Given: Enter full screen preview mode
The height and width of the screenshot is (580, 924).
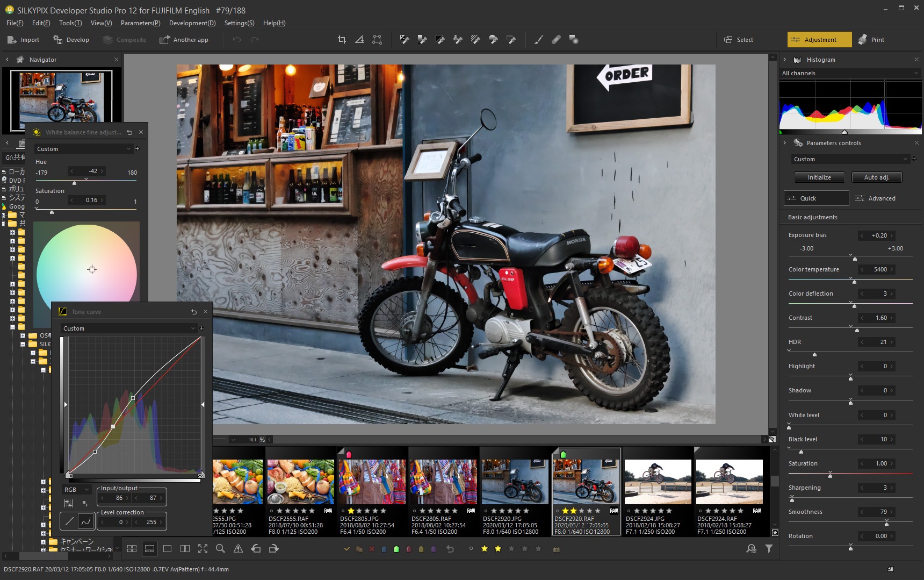Looking at the screenshot, I should (x=203, y=548).
